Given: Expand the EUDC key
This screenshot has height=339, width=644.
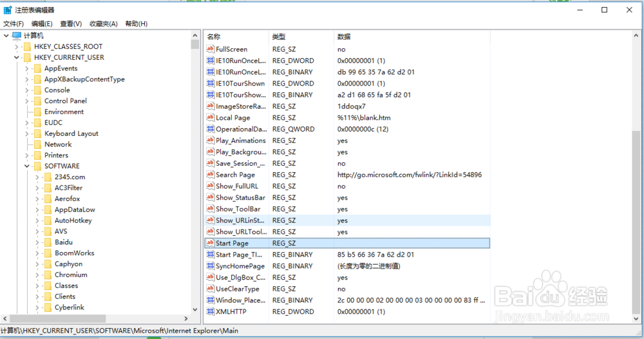Looking at the screenshot, I should (x=26, y=123).
